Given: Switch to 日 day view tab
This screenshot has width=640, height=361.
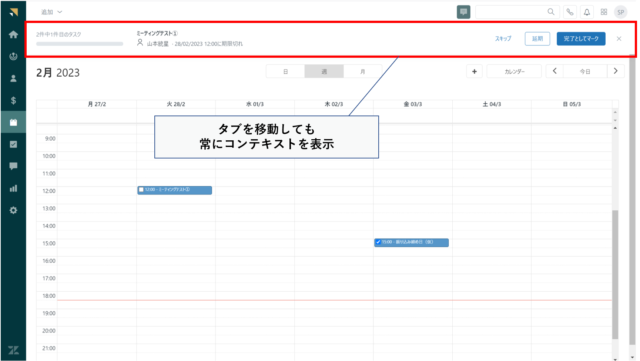Looking at the screenshot, I should tap(285, 71).
